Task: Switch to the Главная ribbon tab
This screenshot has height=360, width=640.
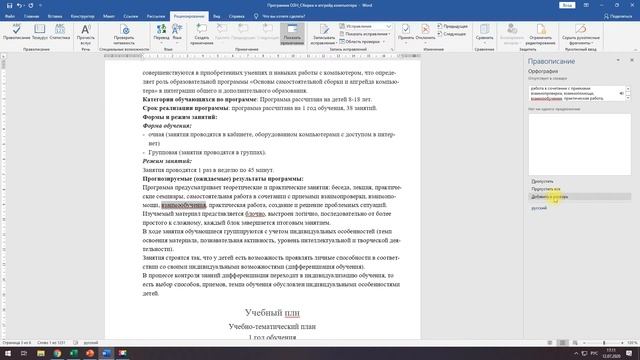Action: pyautogui.click(x=31, y=16)
